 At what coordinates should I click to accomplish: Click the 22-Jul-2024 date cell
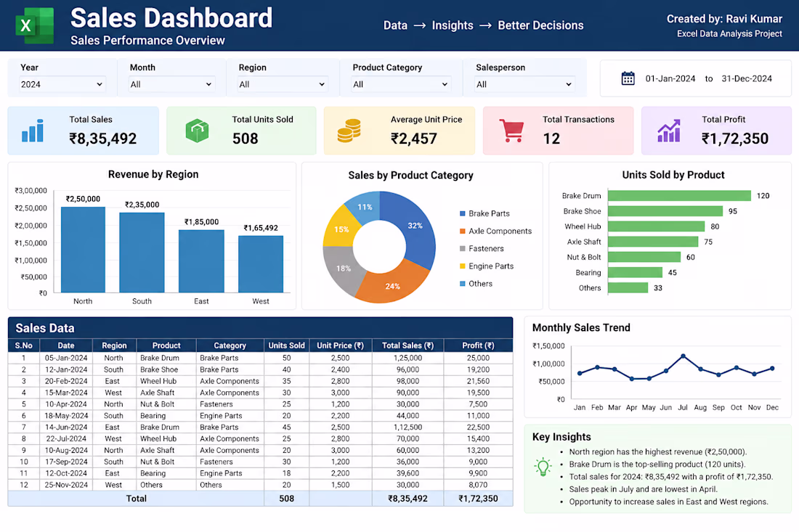[x=65, y=438]
